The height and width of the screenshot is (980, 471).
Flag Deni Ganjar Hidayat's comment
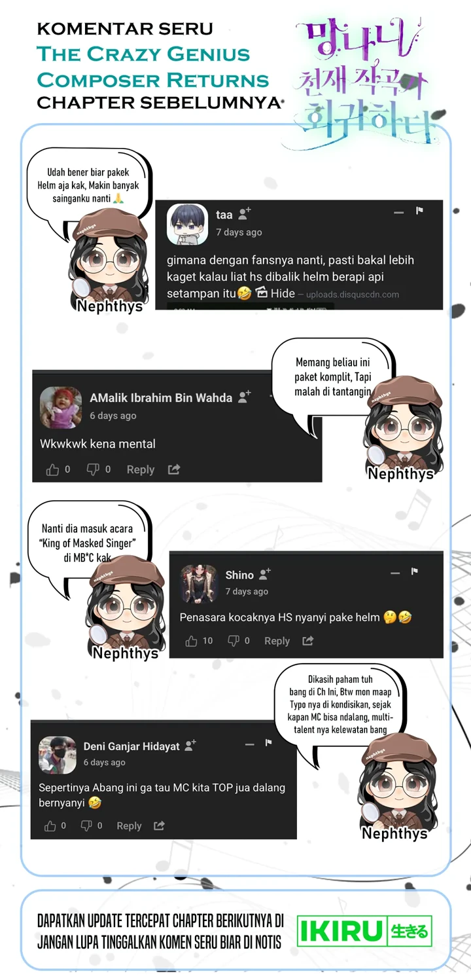[x=268, y=743]
